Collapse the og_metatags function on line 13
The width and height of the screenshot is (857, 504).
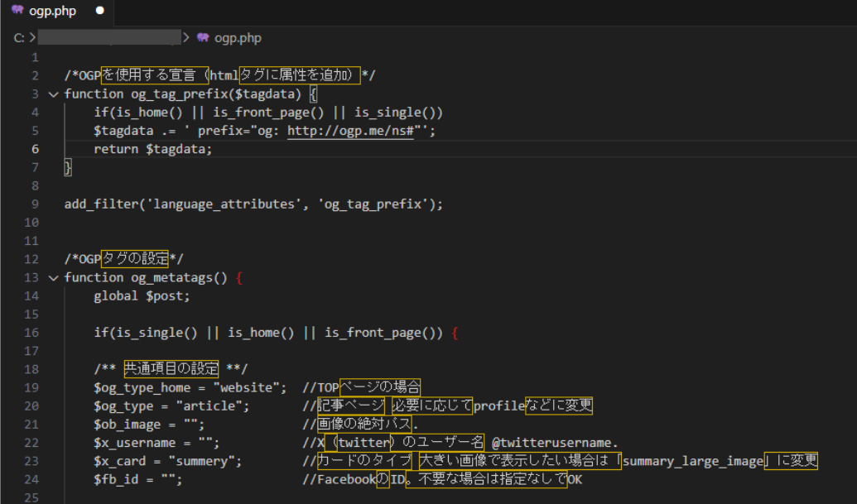[53, 277]
